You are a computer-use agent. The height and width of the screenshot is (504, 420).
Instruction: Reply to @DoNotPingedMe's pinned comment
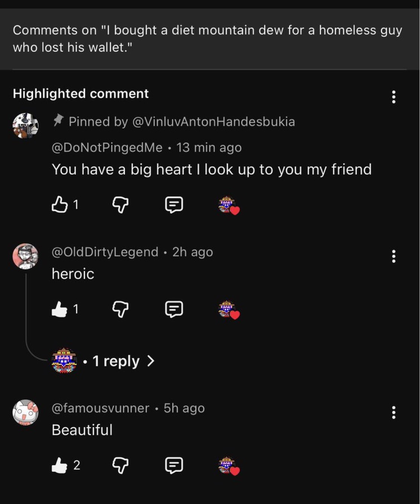coord(174,205)
